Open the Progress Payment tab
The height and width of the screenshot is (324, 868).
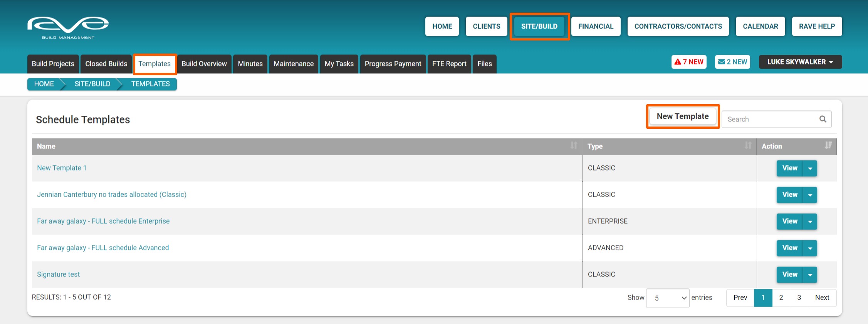point(393,64)
